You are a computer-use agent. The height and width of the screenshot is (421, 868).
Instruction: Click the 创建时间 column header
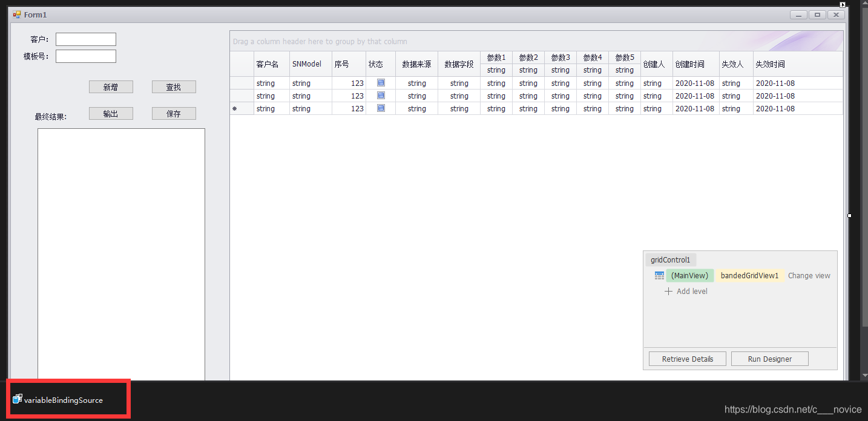pyautogui.click(x=696, y=64)
